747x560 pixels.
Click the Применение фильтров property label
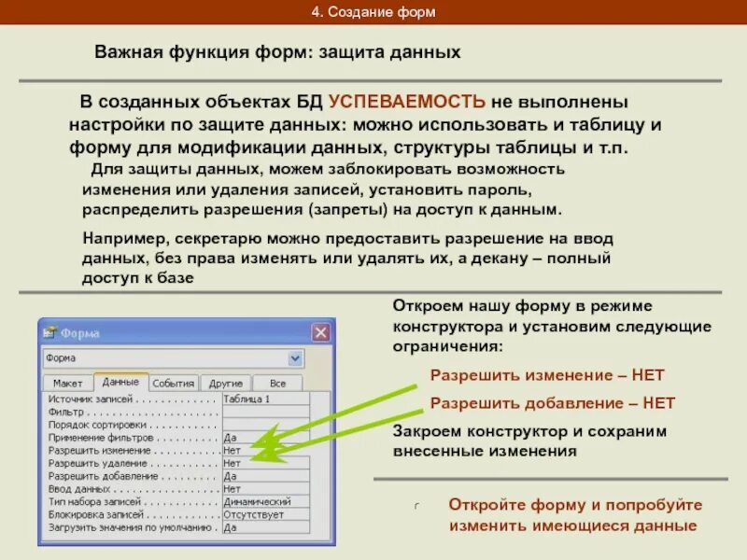tap(101, 438)
